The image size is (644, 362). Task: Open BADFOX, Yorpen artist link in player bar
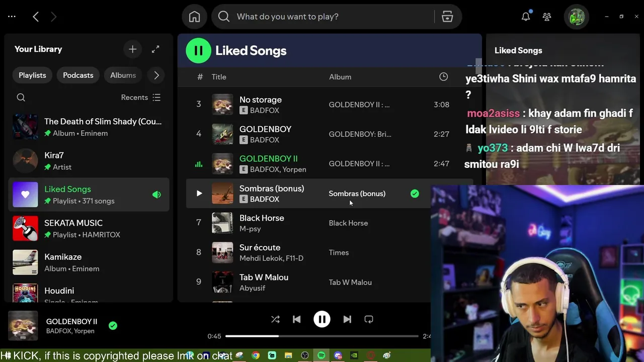[70, 331]
